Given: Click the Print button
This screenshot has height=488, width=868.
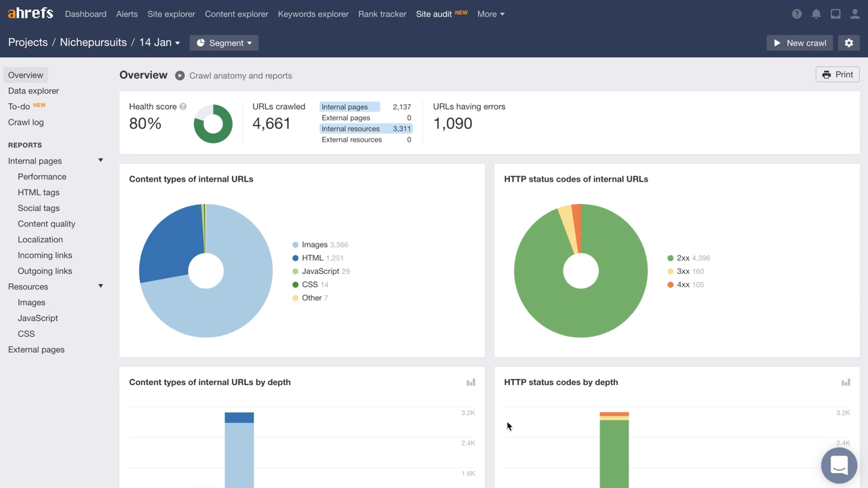Looking at the screenshot, I should (837, 75).
